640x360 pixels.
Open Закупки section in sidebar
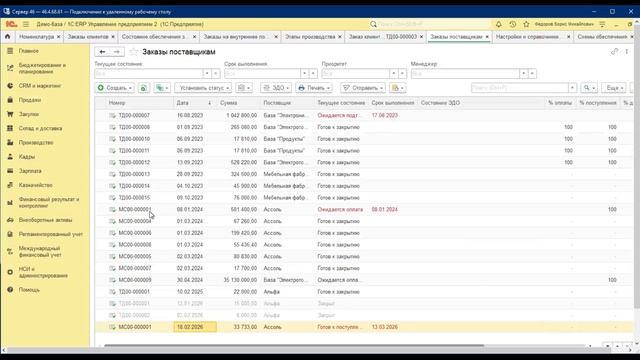[29, 114]
